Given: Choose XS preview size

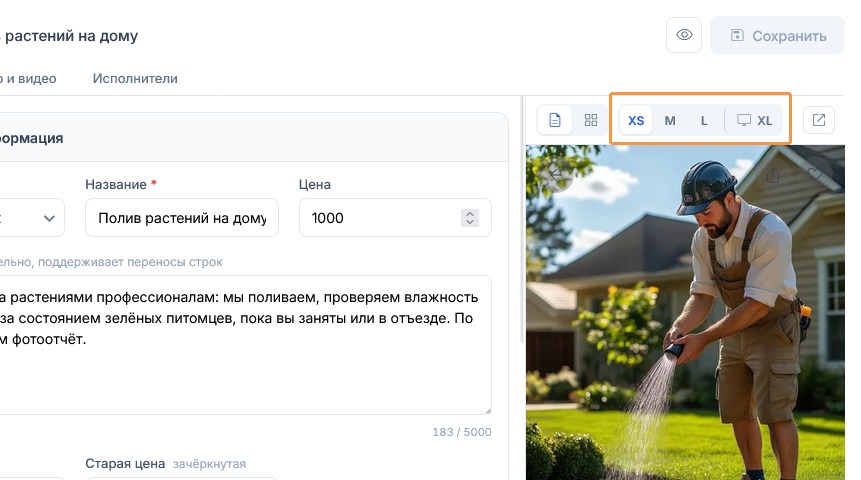Looking at the screenshot, I should pyautogui.click(x=636, y=120).
